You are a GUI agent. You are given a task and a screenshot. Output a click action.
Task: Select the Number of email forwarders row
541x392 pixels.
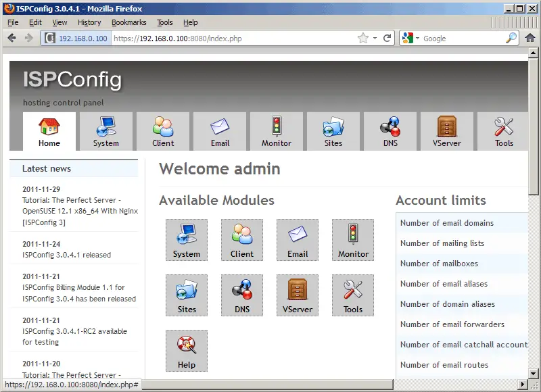(462, 324)
